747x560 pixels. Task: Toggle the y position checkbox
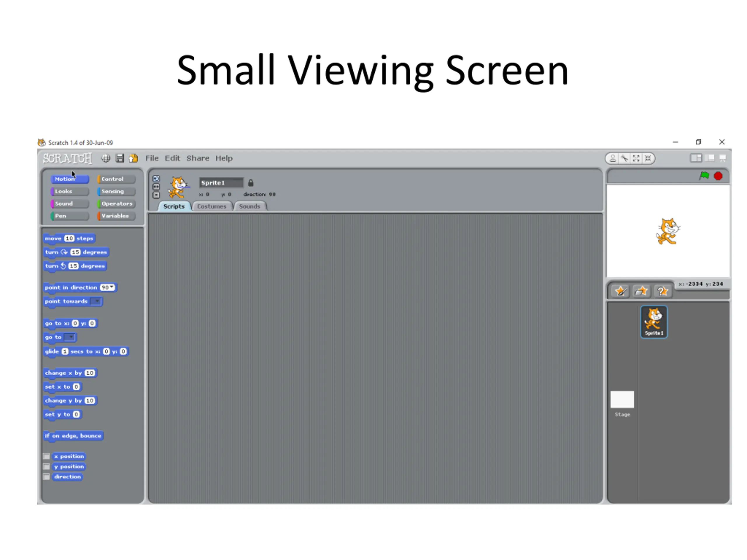[47, 466]
